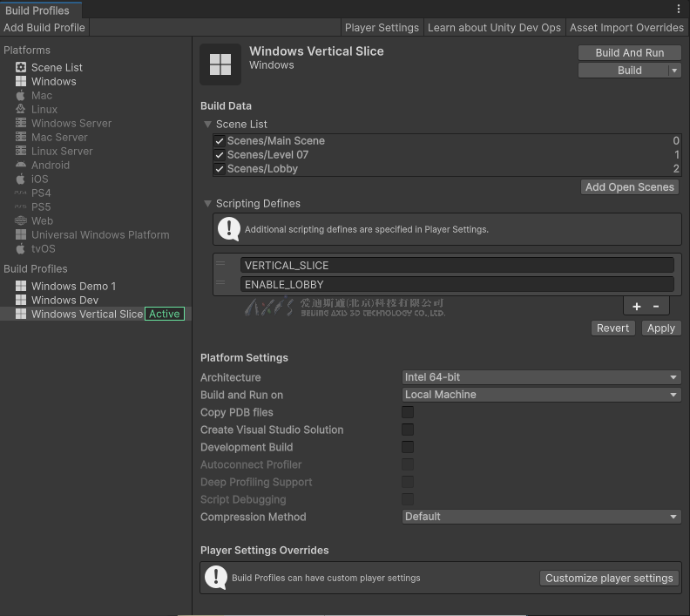Click the plus icon to add define
The height and width of the screenshot is (616, 690).
tap(636, 306)
